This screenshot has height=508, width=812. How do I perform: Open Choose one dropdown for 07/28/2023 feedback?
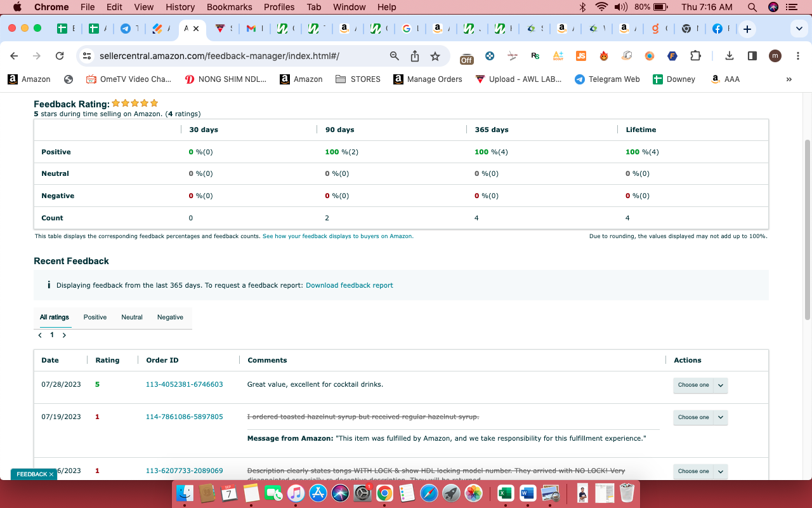pos(700,385)
